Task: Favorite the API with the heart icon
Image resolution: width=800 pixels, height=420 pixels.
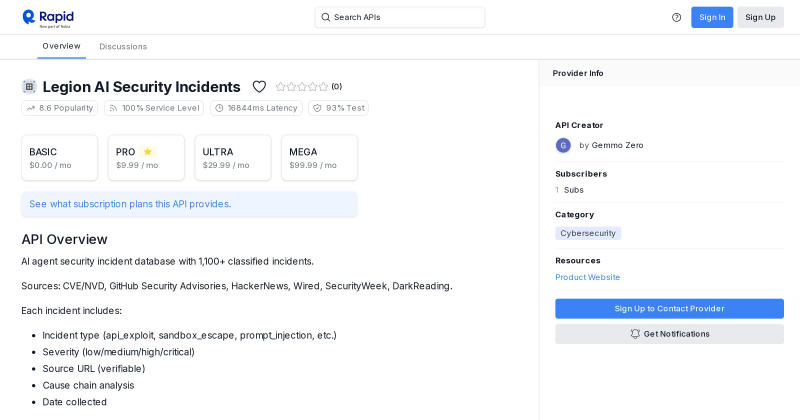Action: point(259,87)
